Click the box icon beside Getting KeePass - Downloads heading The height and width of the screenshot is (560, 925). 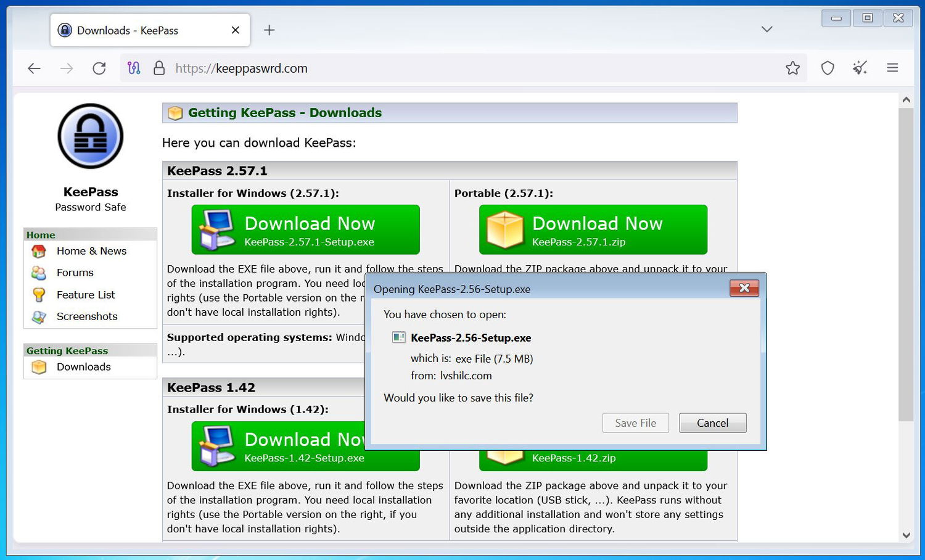click(175, 113)
